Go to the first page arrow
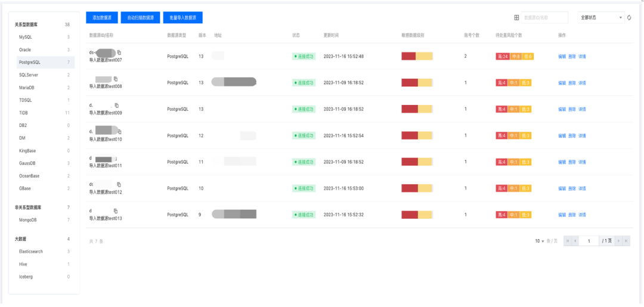 click(568, 241)
